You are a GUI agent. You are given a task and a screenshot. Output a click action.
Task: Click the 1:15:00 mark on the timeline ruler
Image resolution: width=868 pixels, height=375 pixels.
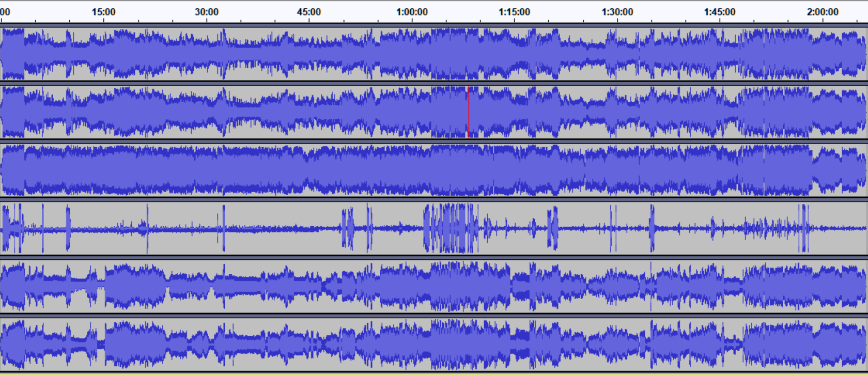(x=514, y=12)
